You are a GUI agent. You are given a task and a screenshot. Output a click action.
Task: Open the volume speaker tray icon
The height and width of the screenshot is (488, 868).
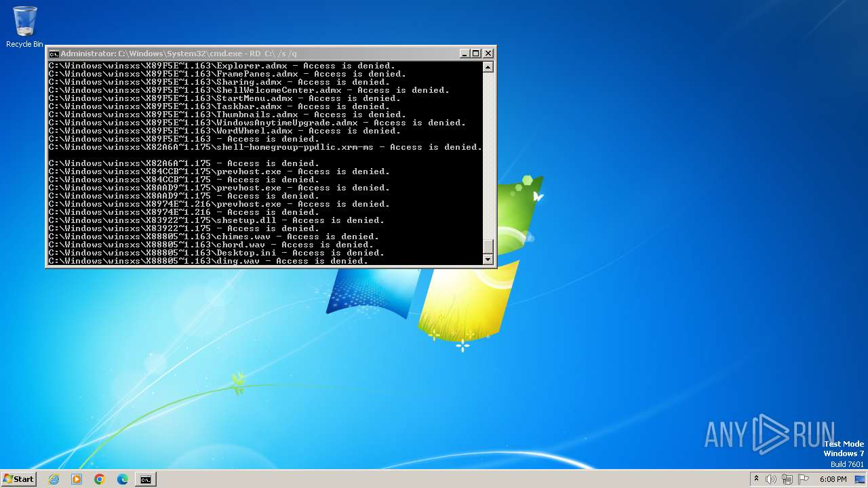(x=771, y=479)
